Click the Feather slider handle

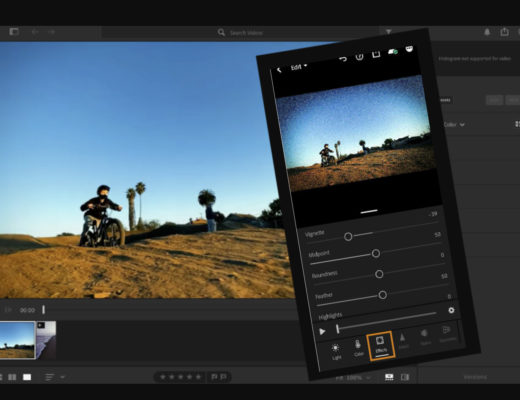point(383,295)
